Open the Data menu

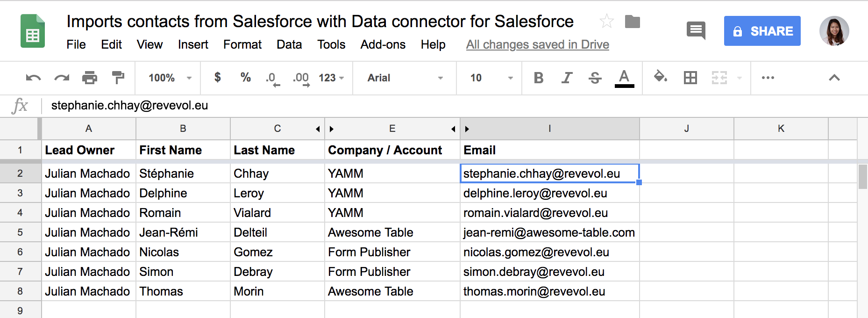(x=289, y=44)
